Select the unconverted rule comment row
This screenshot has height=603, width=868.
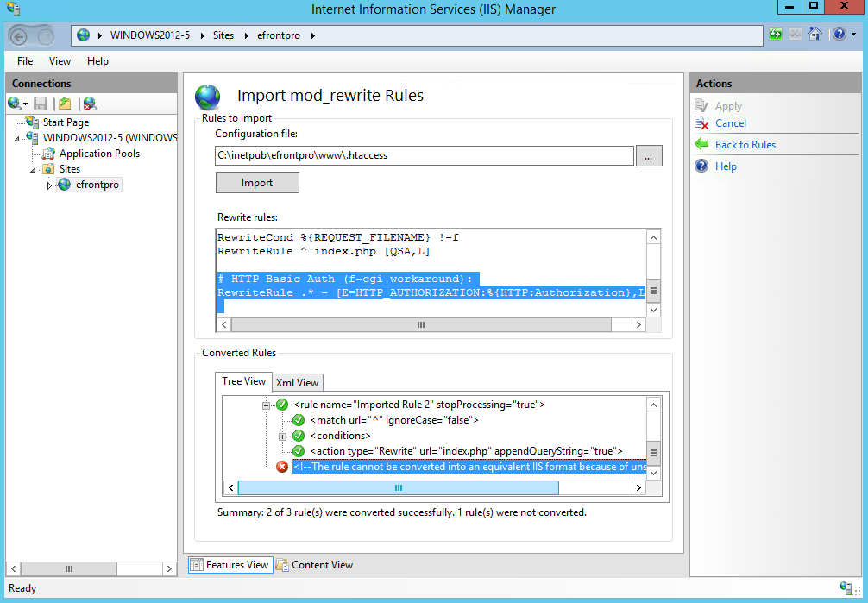point(469,467)
